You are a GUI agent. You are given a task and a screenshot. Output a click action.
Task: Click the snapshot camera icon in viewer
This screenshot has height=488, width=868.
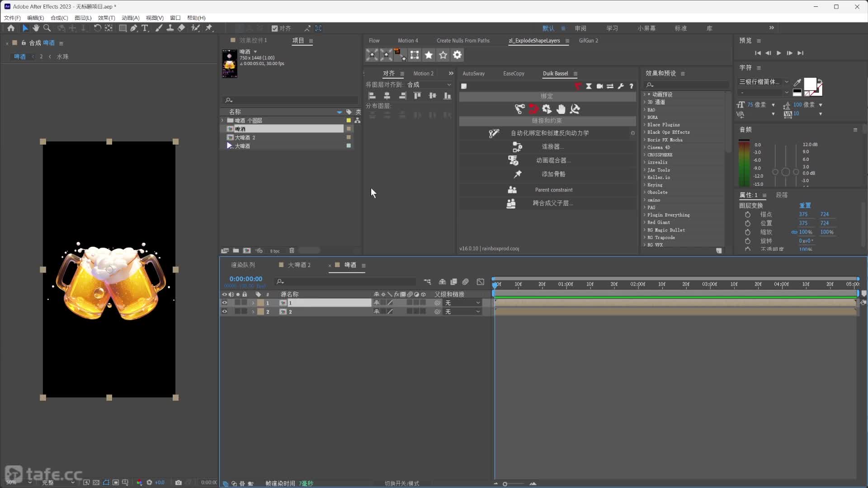tap(179, 483)
